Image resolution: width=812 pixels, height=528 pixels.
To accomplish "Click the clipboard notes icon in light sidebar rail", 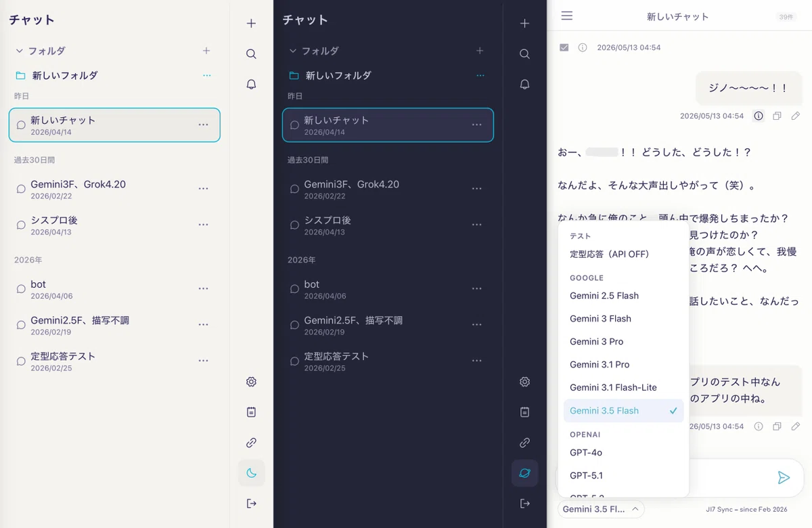I will tap(251, 412).
